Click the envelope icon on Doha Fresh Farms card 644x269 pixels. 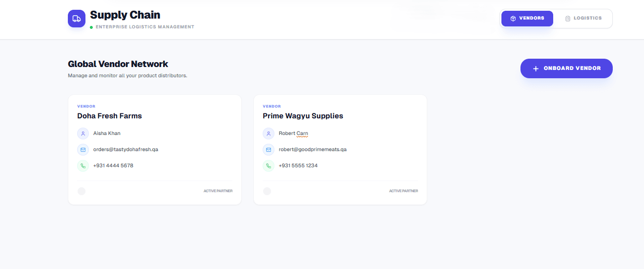click(83, 150)
